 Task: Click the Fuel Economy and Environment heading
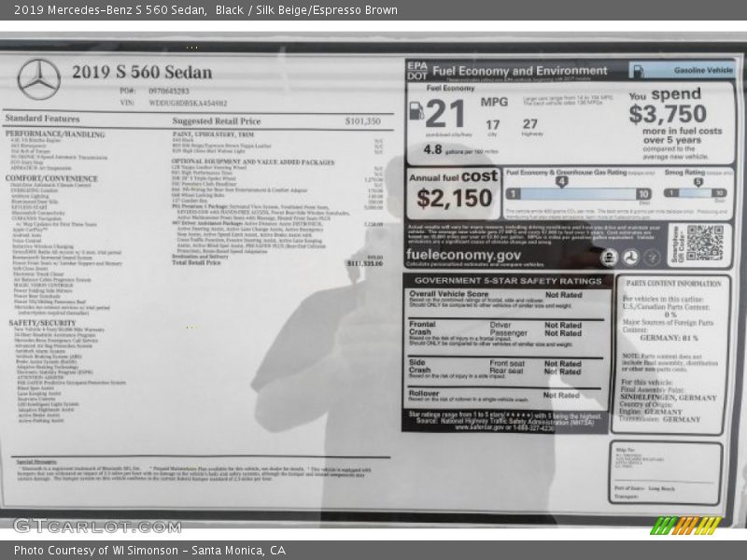pyautogui.click(x=520, y=71)
